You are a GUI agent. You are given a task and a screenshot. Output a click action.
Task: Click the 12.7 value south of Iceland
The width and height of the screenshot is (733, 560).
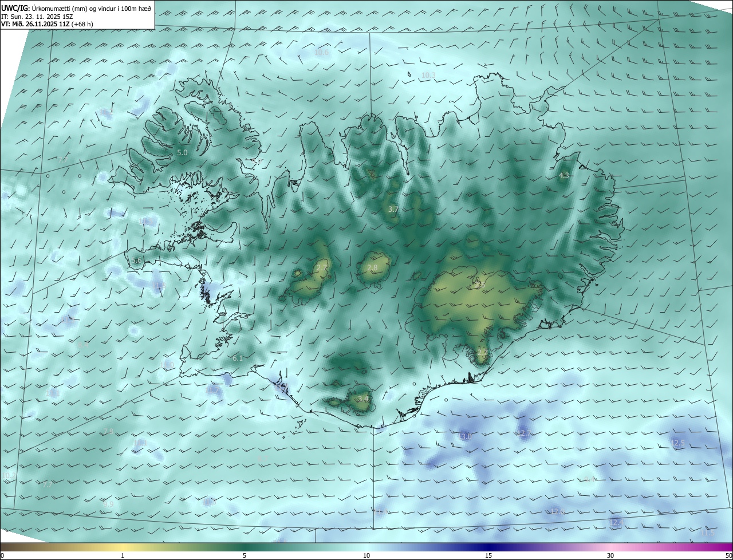525,433
